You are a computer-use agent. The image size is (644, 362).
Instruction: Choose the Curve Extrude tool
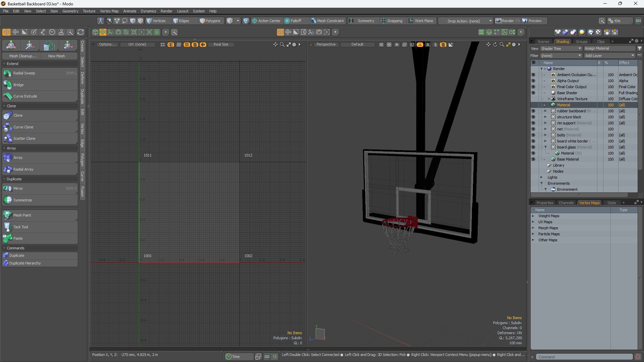pos(40,96)
